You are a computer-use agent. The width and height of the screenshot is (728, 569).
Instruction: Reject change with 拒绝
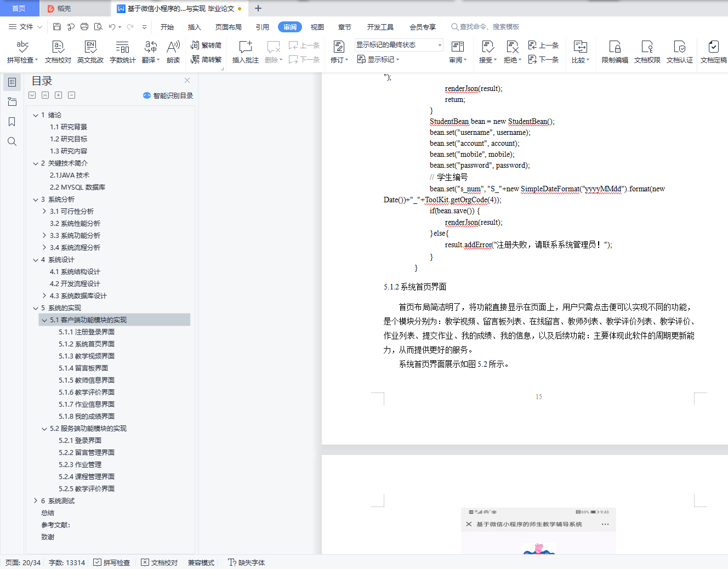point(513,52)
